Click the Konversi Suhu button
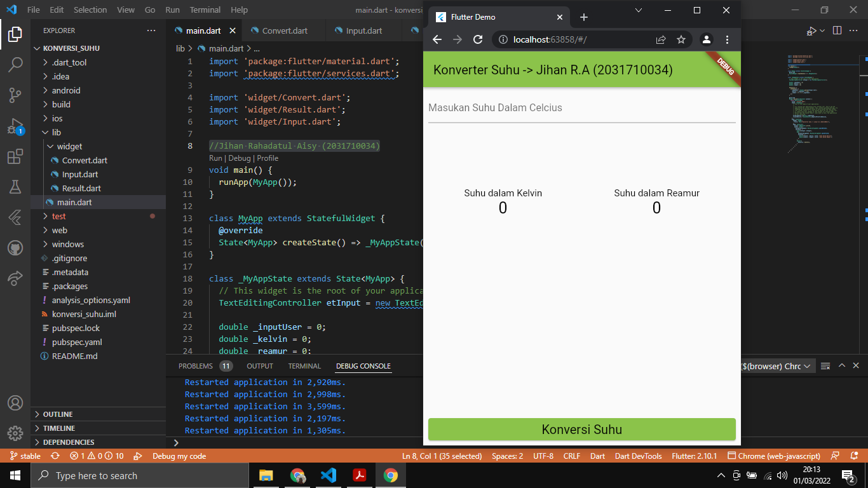 [581, 429]
